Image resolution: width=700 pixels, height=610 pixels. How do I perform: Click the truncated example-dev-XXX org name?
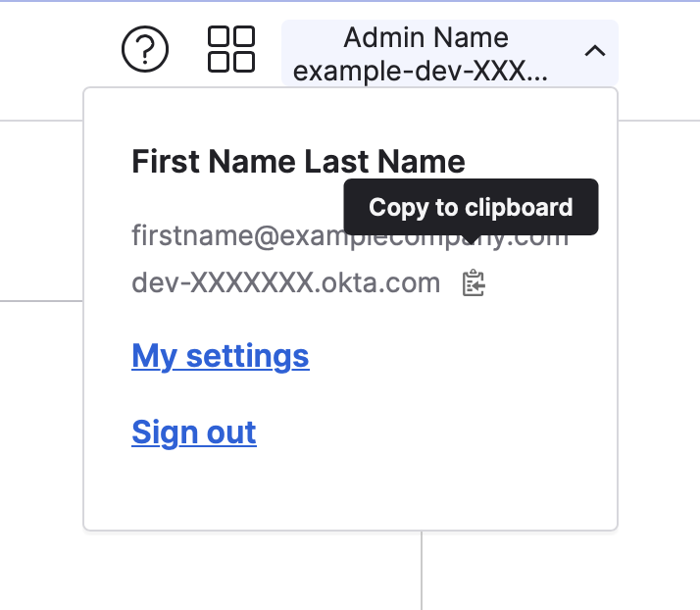point(420,71)
